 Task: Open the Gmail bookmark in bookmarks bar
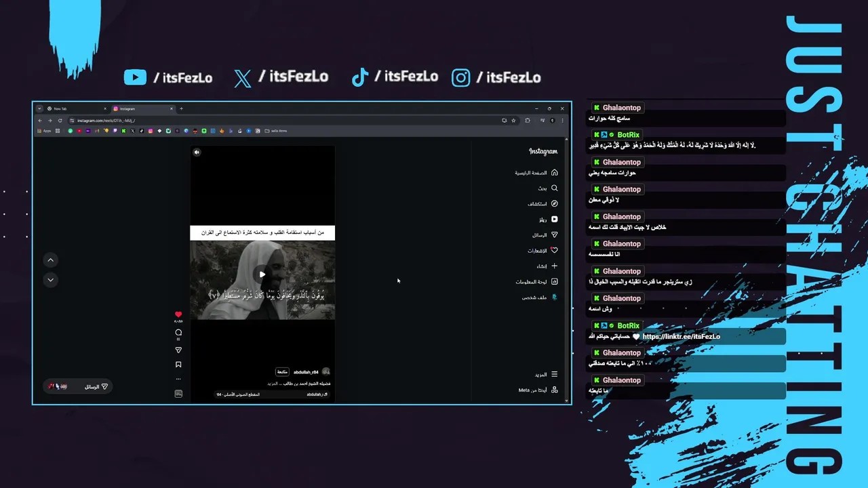[97, 131]
